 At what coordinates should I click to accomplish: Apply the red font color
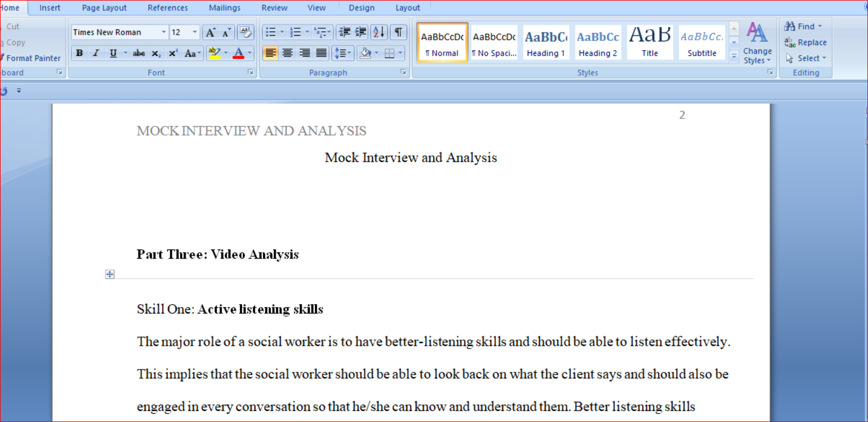(x=238, y=53)
